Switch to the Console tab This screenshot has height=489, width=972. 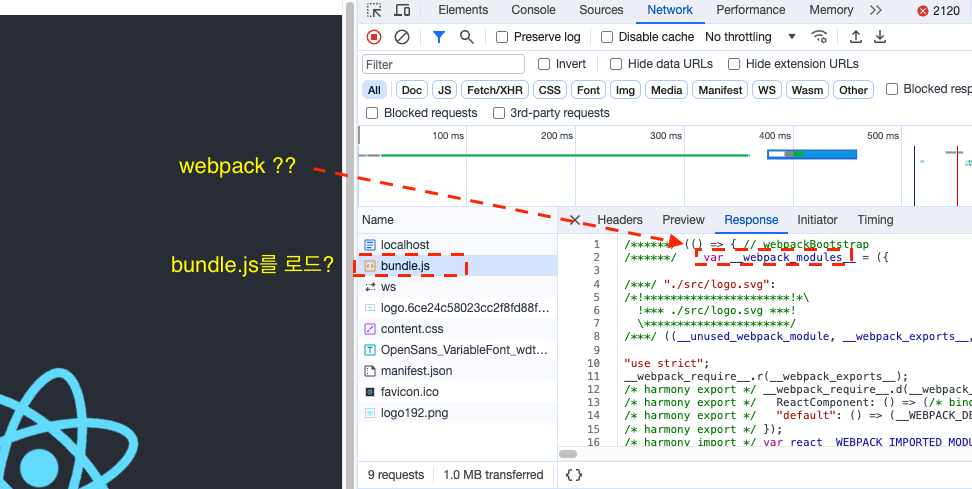(x=533, y=10)
